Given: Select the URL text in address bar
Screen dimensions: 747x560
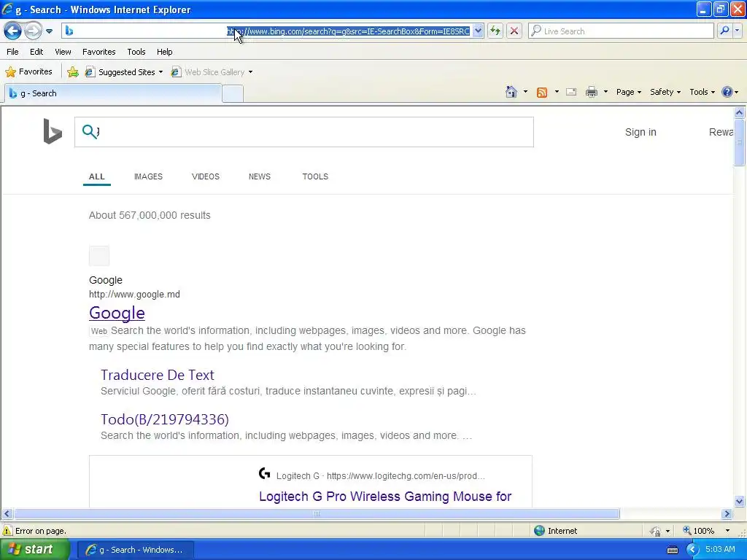Looking at the screenshot, I should (348, 31).
